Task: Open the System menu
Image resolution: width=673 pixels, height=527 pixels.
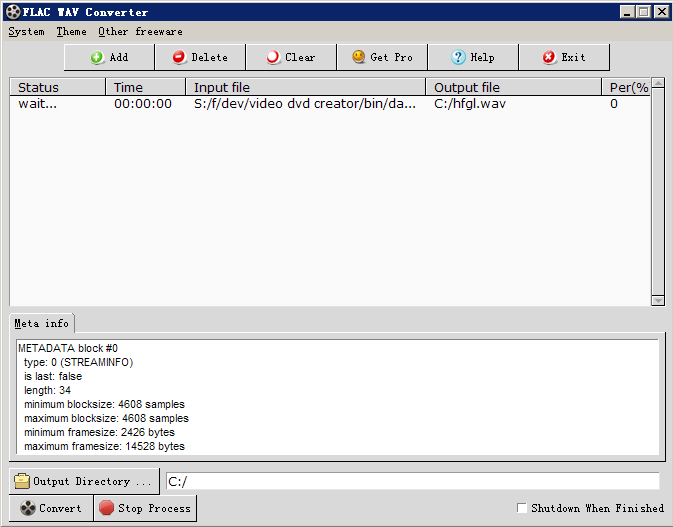Action: (26, 32)
